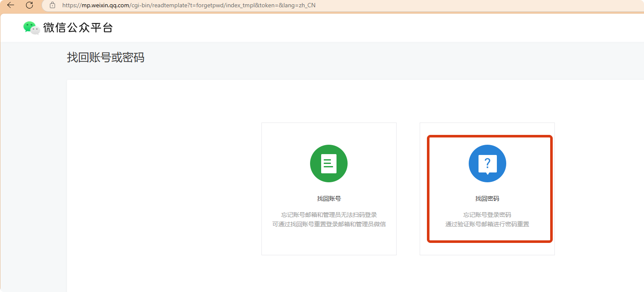Viewport: 644px width, 292px height.
Task: Click the 找回账号或密码 page heading
Action: [106, 57]
